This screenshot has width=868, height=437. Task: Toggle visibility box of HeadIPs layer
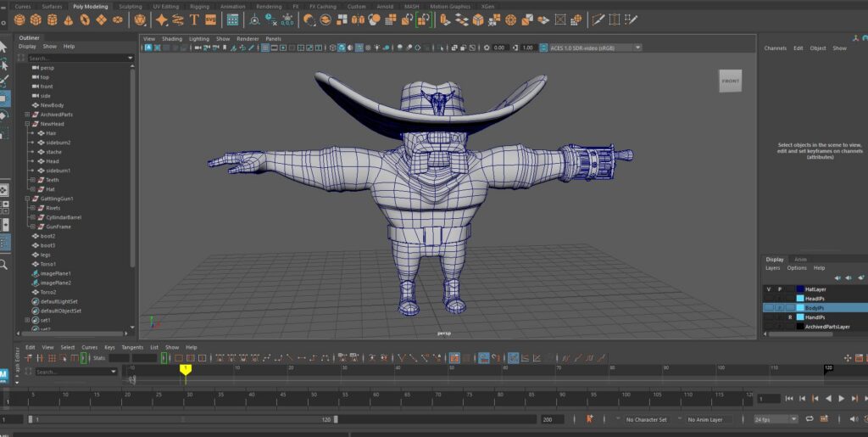click(769, 299)
